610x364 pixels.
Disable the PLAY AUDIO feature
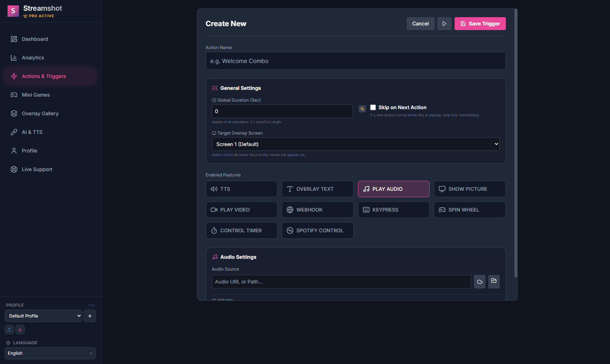(393, 189)
